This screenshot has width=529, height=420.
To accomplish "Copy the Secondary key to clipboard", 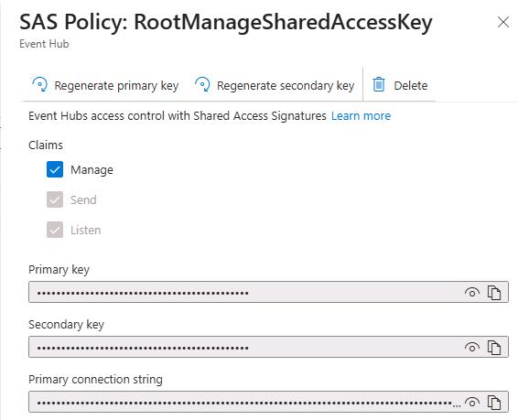I will pos(494,348).
